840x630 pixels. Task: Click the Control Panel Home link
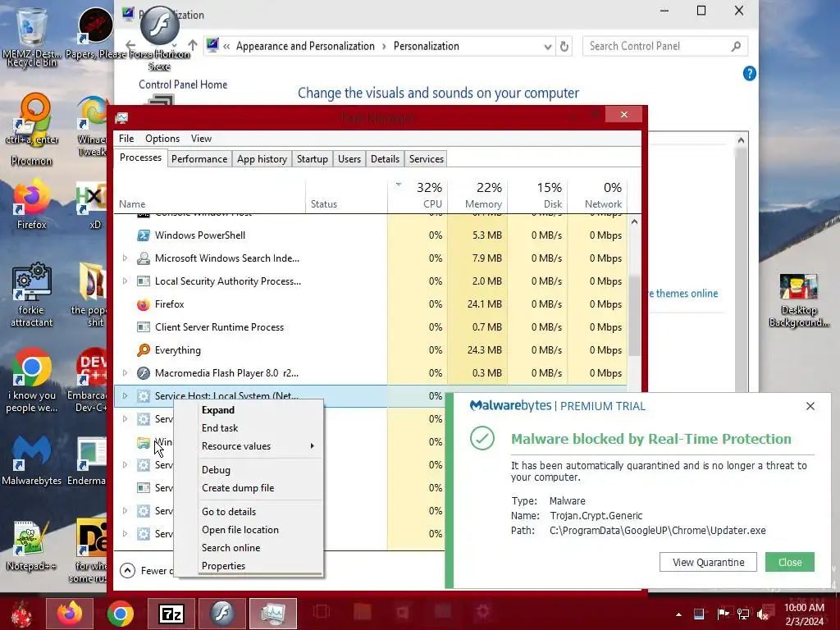pyautogui.click(x=183, y=84)
